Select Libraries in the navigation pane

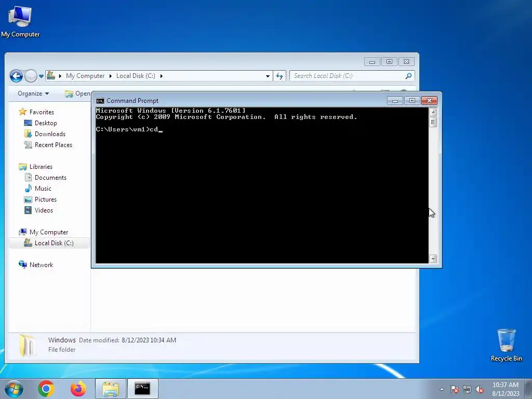click(x=41, y=167)
